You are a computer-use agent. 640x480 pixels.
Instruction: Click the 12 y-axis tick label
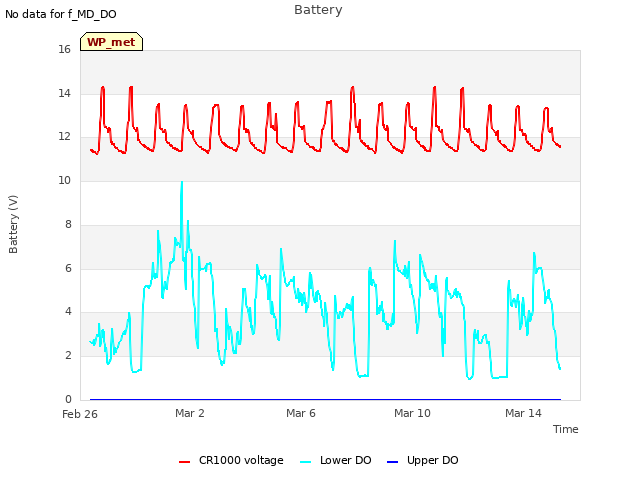click(x=64, y=137)
